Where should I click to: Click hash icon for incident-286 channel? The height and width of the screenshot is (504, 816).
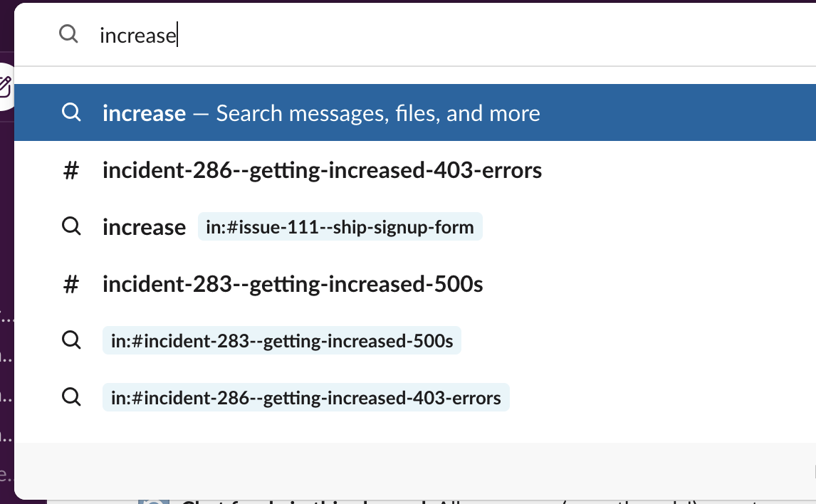(71, 170)
